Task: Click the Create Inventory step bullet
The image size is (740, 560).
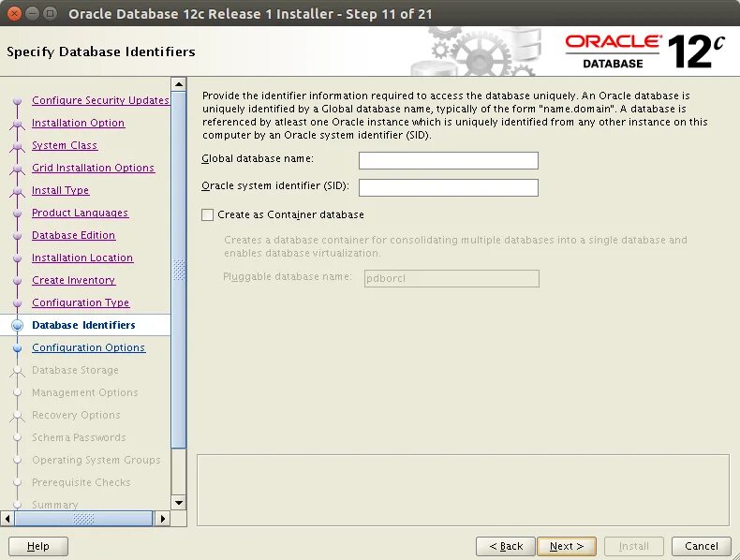Action: coord(18,281)
